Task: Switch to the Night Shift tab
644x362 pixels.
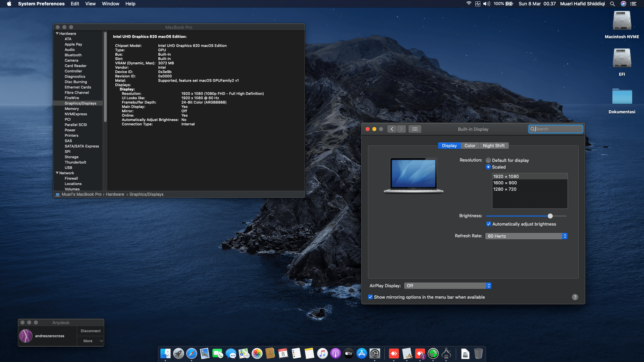Action: tap(494, 145)
